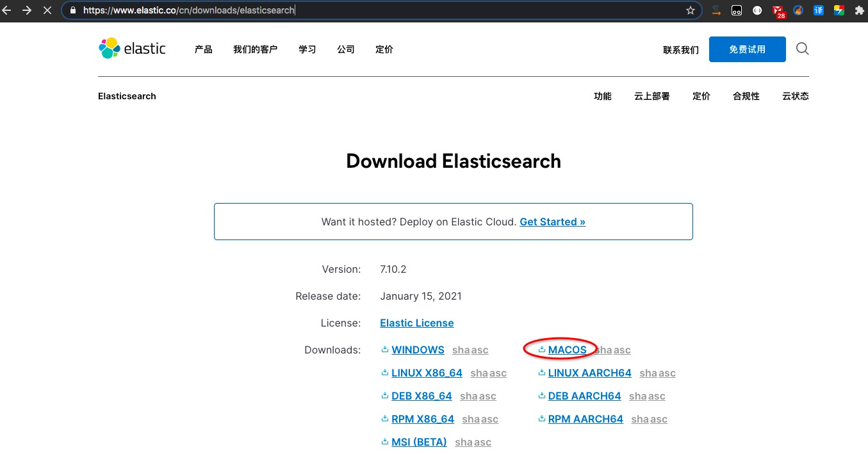Open the sha link for MSI (BETA)
Viewport: 868px width, 454px height.
[464, 442]
